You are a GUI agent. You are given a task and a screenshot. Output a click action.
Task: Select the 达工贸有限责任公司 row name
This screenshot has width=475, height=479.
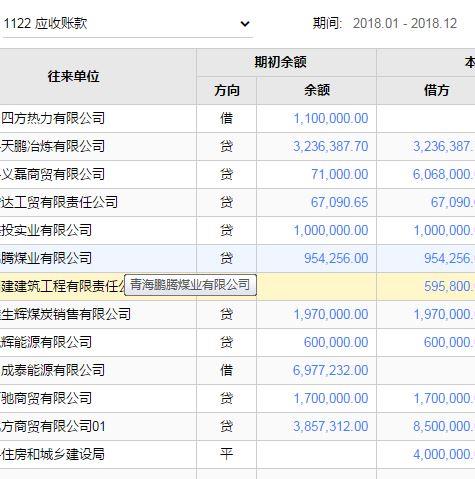tap(59, 202)
